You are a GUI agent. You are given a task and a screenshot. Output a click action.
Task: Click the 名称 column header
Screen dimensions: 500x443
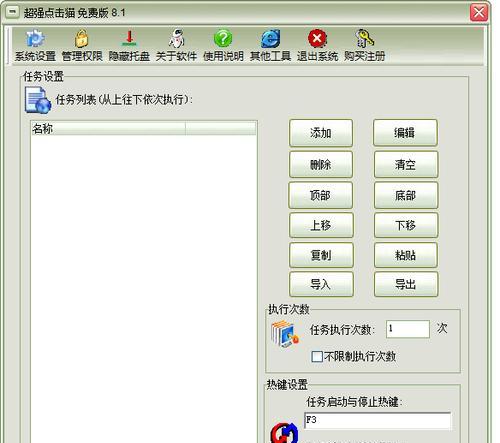point(108,128)
